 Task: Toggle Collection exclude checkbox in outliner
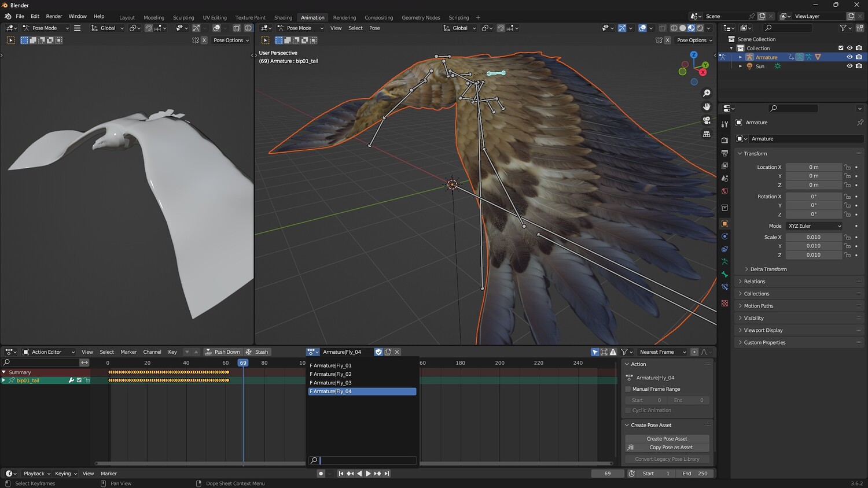pos(841,48)
